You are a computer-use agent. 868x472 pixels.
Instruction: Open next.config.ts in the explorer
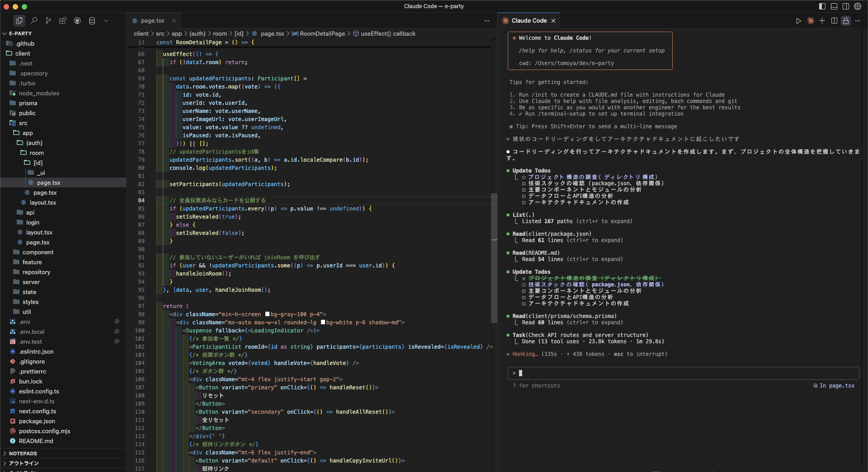coord(38,411)
